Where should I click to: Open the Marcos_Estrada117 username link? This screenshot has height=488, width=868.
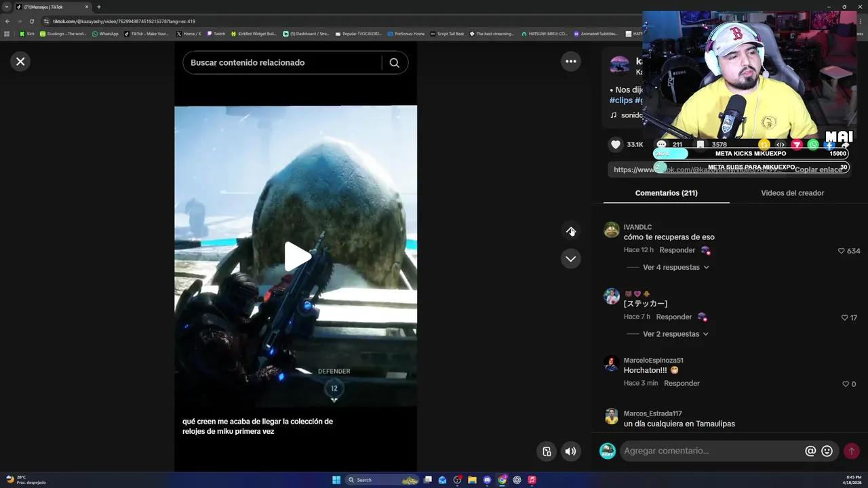pyautogui.click(x=653, y=413)
